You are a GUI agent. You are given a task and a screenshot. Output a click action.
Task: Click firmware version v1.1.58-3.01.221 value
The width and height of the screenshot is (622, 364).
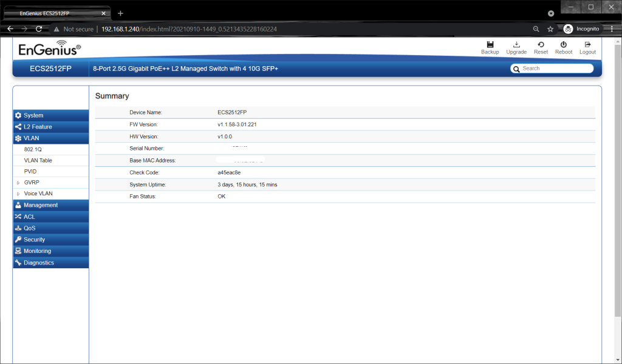[x=237, y=124]
